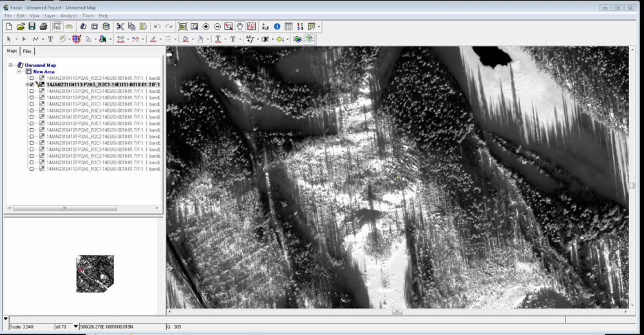Select the Cut scissors tool

pyautogui.click(x=120, y=26)
